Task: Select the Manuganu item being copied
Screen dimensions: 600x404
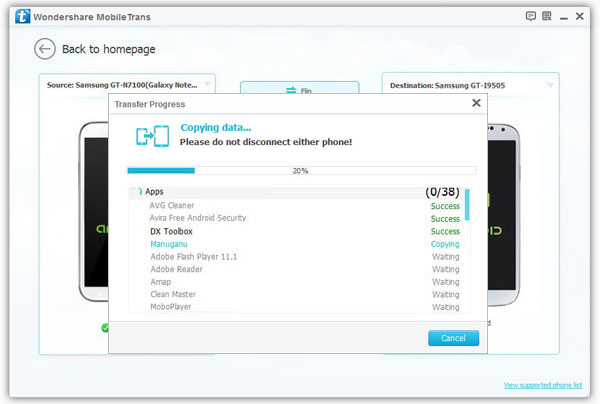Action: tap(170, 244)
